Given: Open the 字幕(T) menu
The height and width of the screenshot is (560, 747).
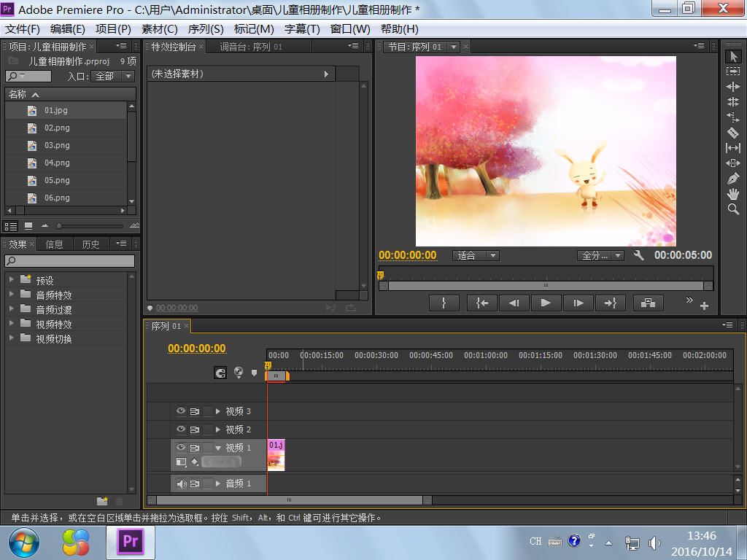Looking at the screenshot, I should pyautogui.click(x=302, y=29).
